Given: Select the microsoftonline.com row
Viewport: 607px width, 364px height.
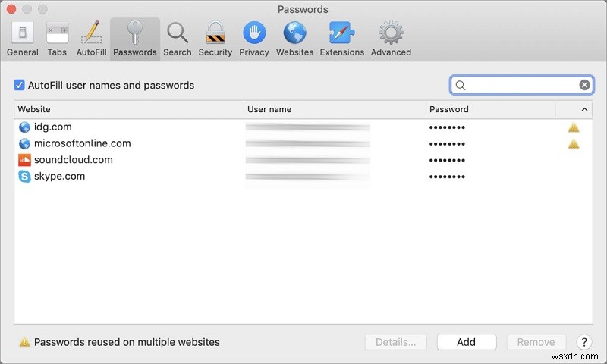Looking at the screenshot, I should coord(303,143).
